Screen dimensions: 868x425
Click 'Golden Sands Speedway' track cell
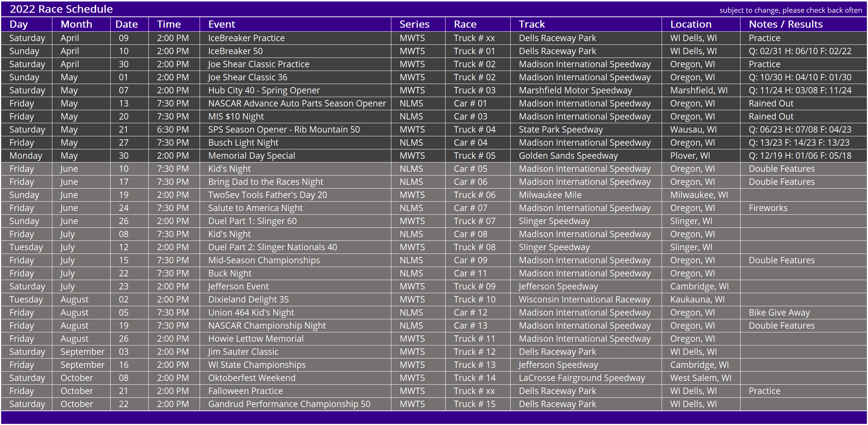coord(568,156)
